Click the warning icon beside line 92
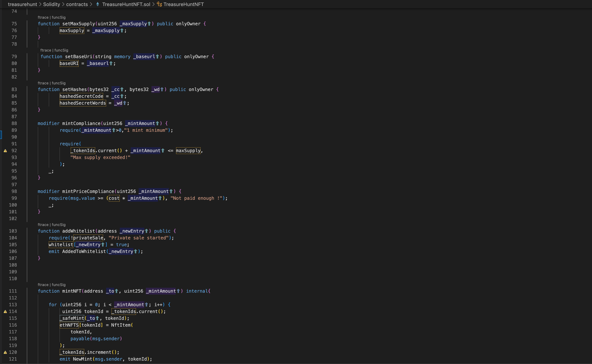This screenshot has height=364, width=592. (x=5, y=151)
